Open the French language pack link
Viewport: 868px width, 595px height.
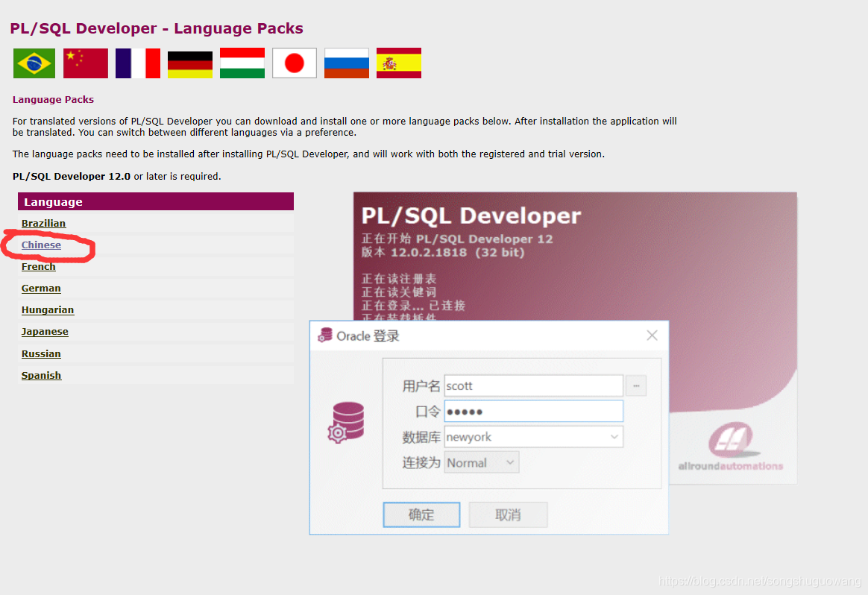click(39, 266)
